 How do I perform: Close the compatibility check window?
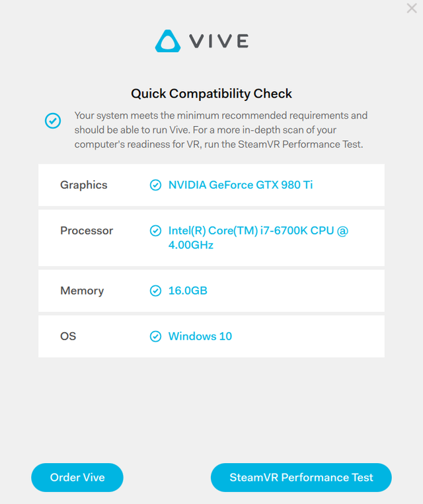[411, 9]
